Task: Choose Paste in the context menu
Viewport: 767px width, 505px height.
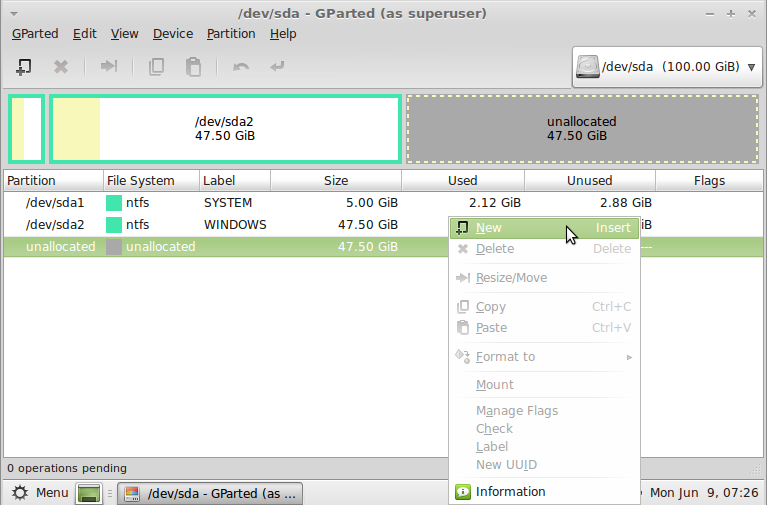Action: point(544,327)
